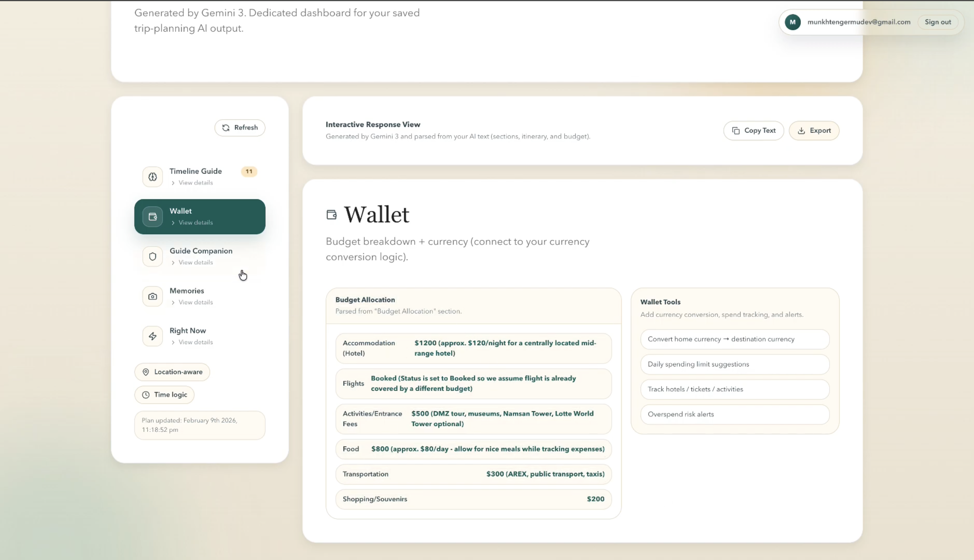Click the Wallet icon in sidebar

click(152, 217)
